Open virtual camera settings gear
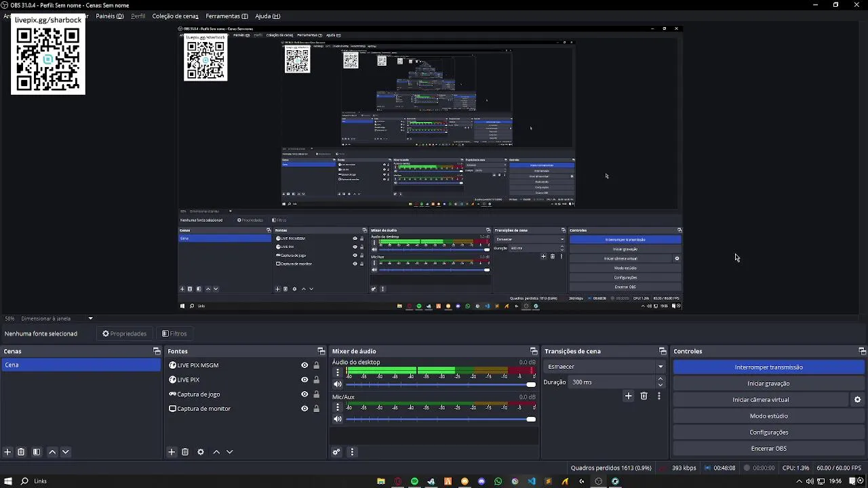This screenshot has width=868, height=488. click(x=857, y=400)
